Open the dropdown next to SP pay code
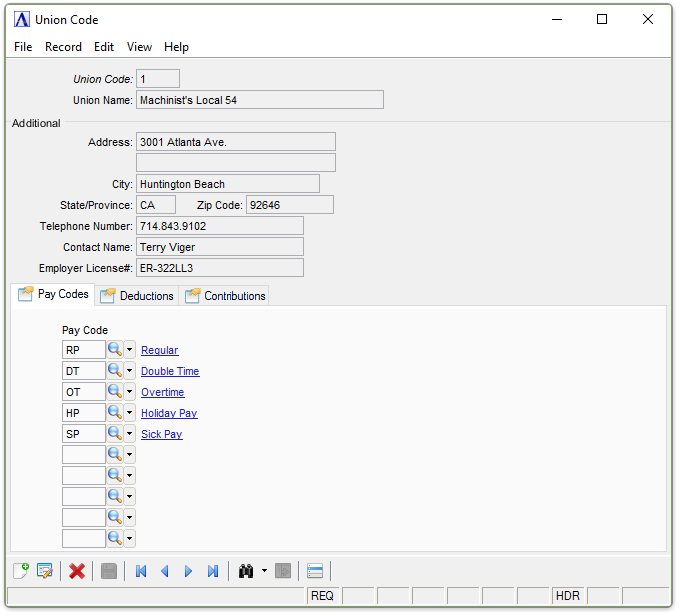 pos(130,434)
